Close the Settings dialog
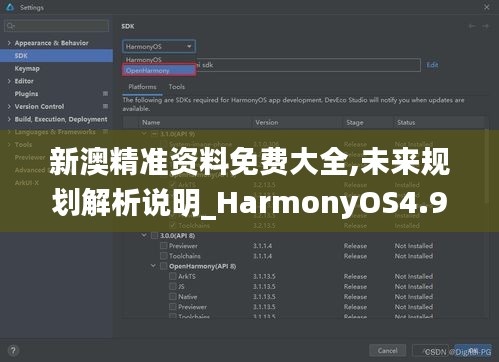 (x=487, y=7)
